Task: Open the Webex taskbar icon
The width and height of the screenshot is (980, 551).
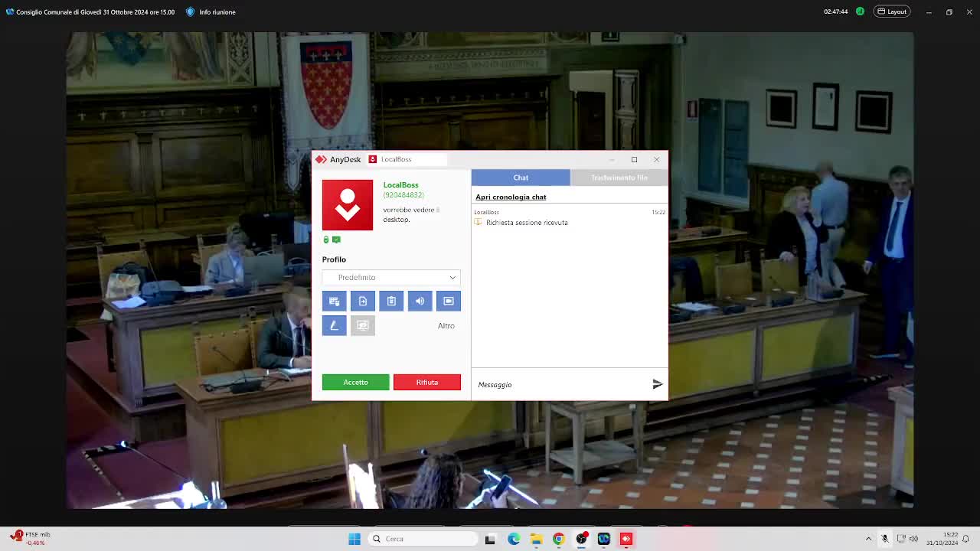Action: click(603, 539)
